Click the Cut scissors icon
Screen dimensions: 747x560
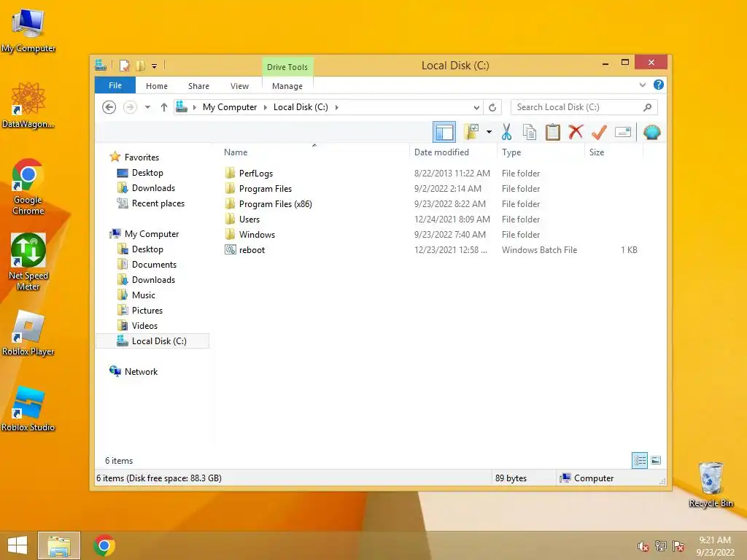[506, 132]
